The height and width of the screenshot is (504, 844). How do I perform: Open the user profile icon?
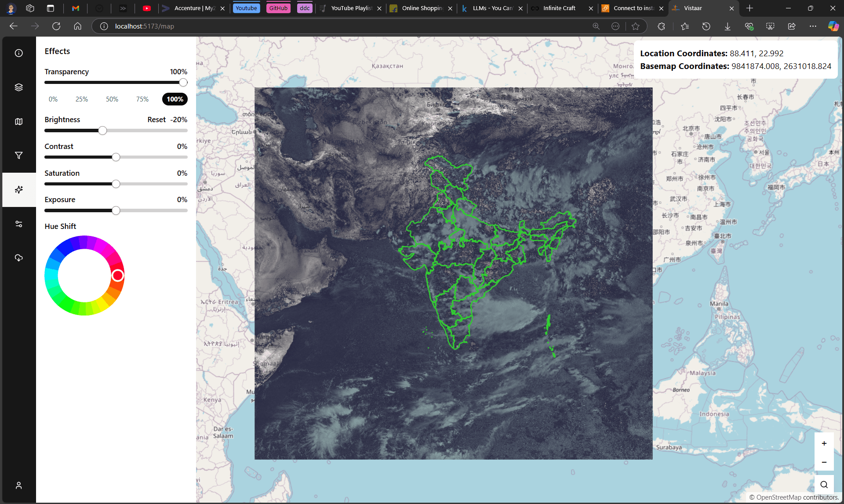(x=18, y=486)
